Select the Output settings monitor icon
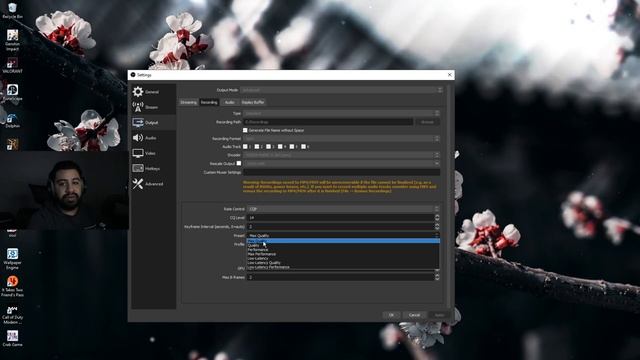 [138, 122]
